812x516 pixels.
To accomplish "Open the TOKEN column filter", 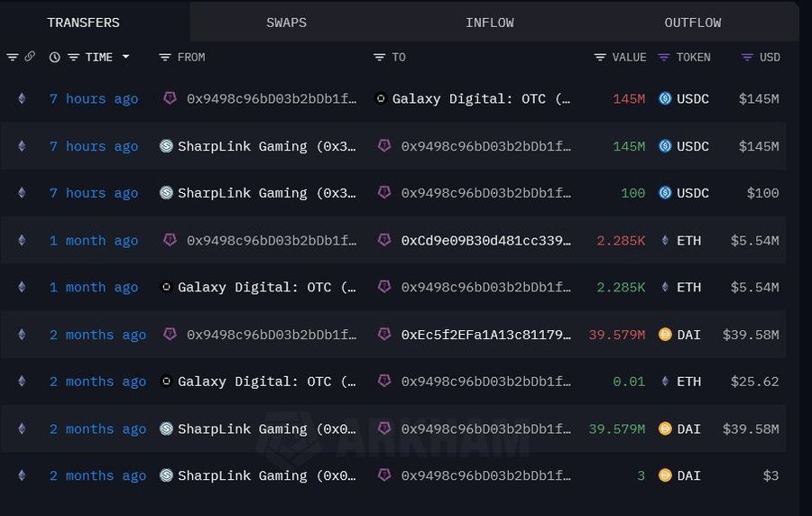I will [x=663, y=58].
